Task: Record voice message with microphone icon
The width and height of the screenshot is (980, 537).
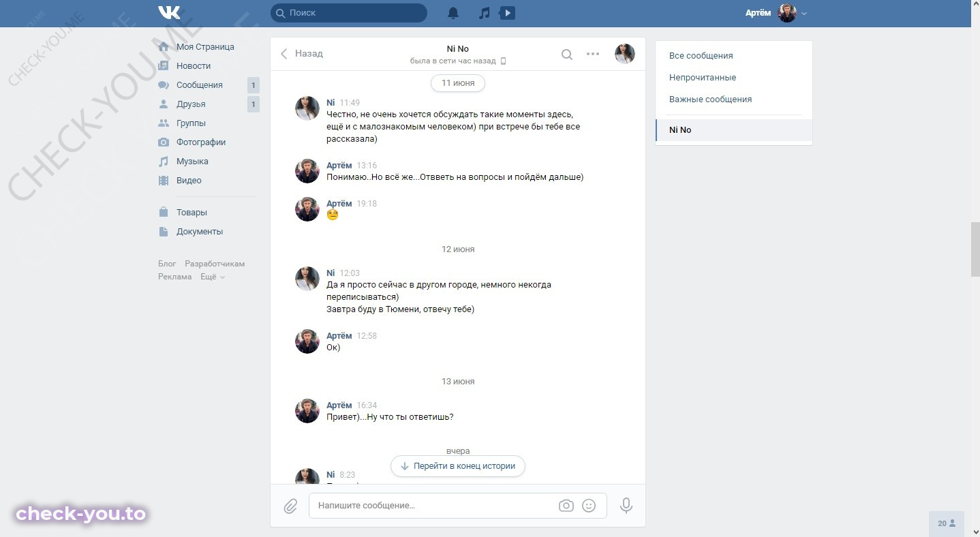Action: pyautogui.click(x=626, y=506)
